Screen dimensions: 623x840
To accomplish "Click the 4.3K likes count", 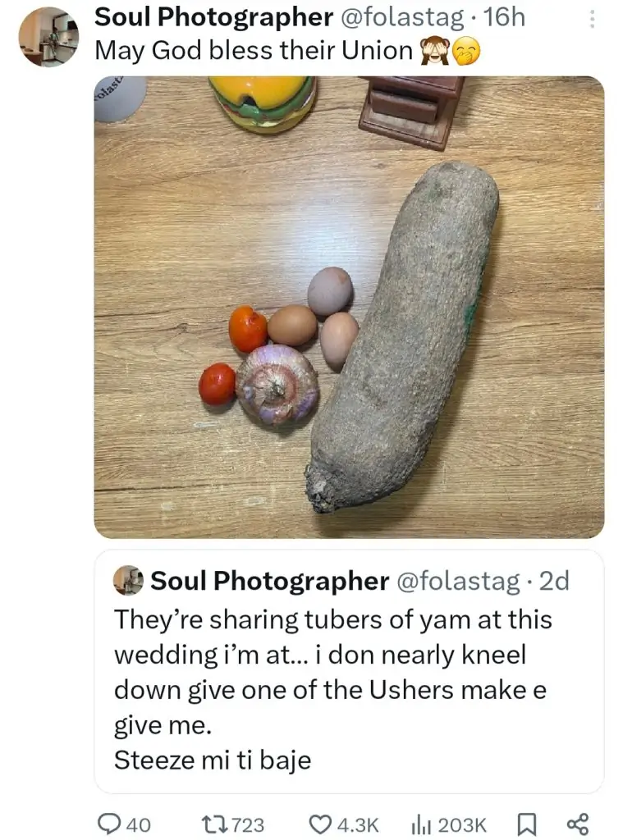I will [x=357, y=824].
